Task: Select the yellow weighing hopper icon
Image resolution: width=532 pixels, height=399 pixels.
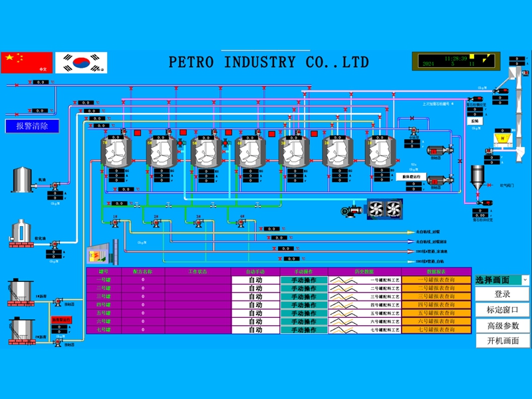Action: pyautogui.click(x=504, y=137)
